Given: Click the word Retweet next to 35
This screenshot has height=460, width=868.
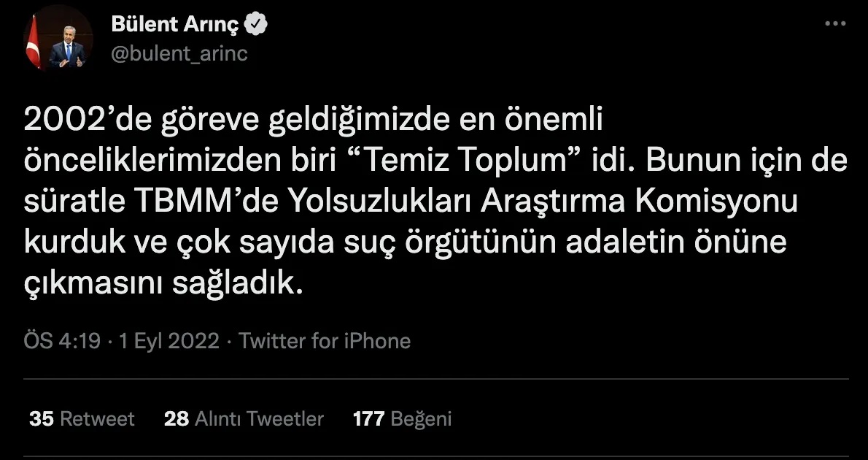Looking at the screenshot, I should click(97, 418).
